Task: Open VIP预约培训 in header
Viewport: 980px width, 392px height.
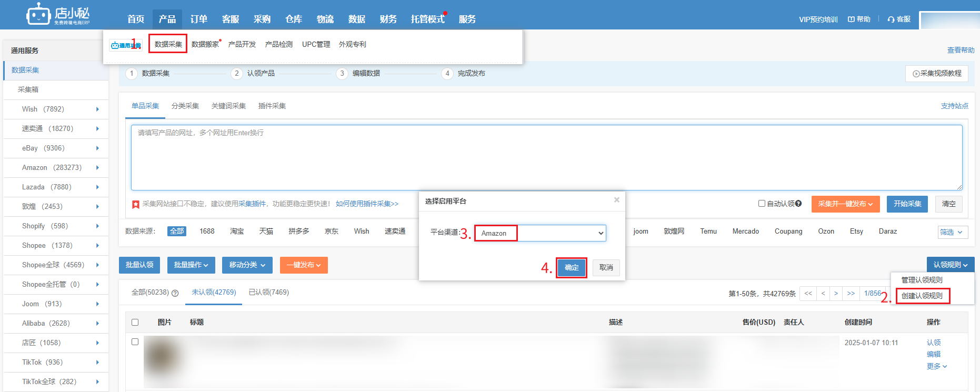Action: coord(818,19)
